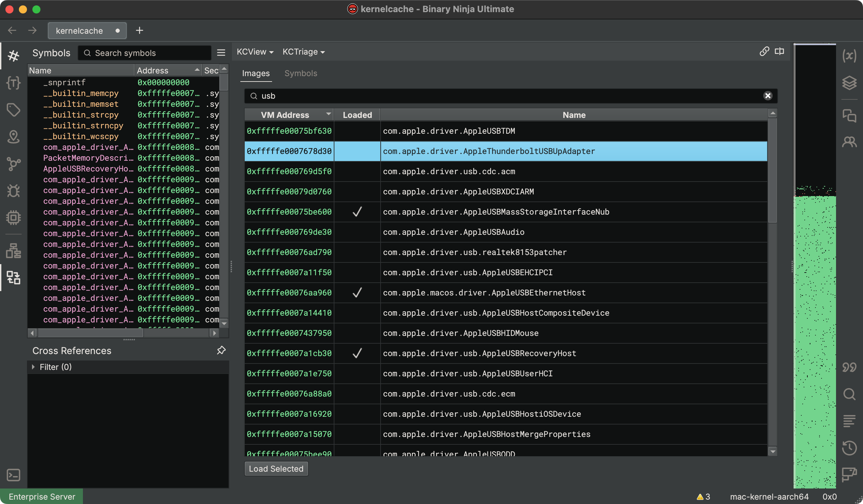The width and height of the screenshot is (863, 504).
Task: Click the 0x0 address in status bar
Action: pos(830,497)
